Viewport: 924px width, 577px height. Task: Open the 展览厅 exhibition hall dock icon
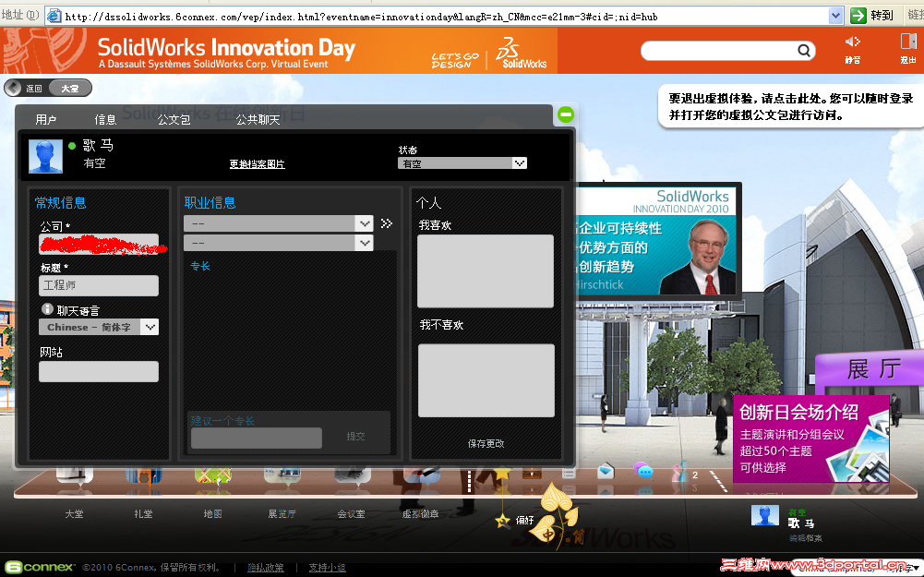(282, 475)
